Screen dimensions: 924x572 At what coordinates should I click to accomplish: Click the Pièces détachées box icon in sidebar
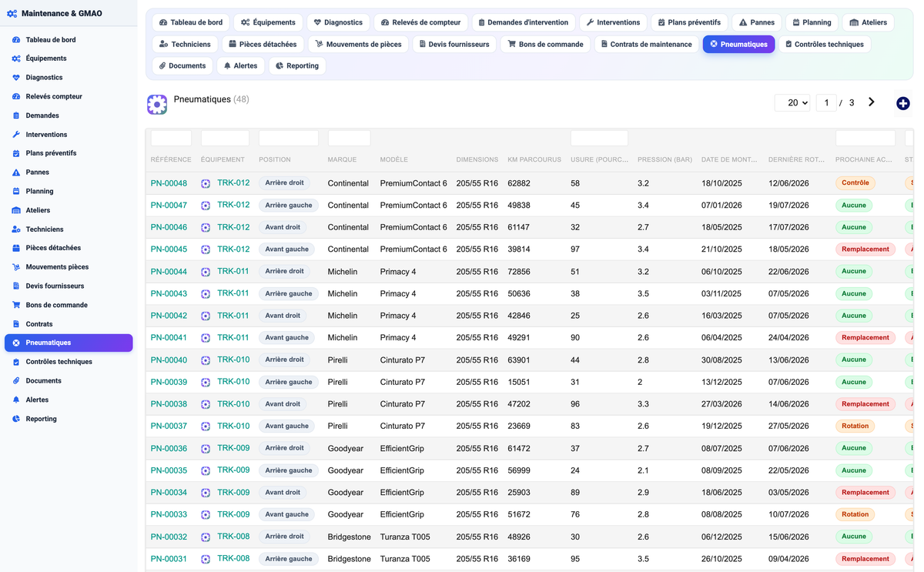[16, 248]
